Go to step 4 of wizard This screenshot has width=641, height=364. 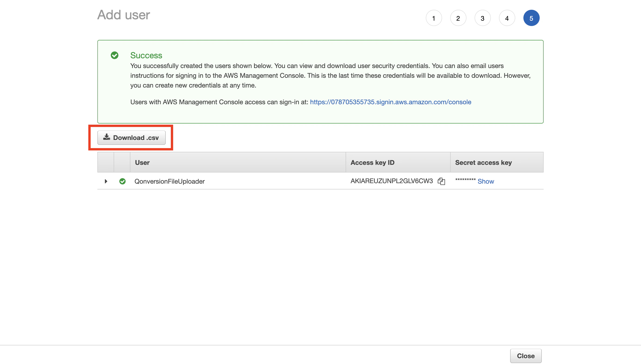tap(507, 18)
